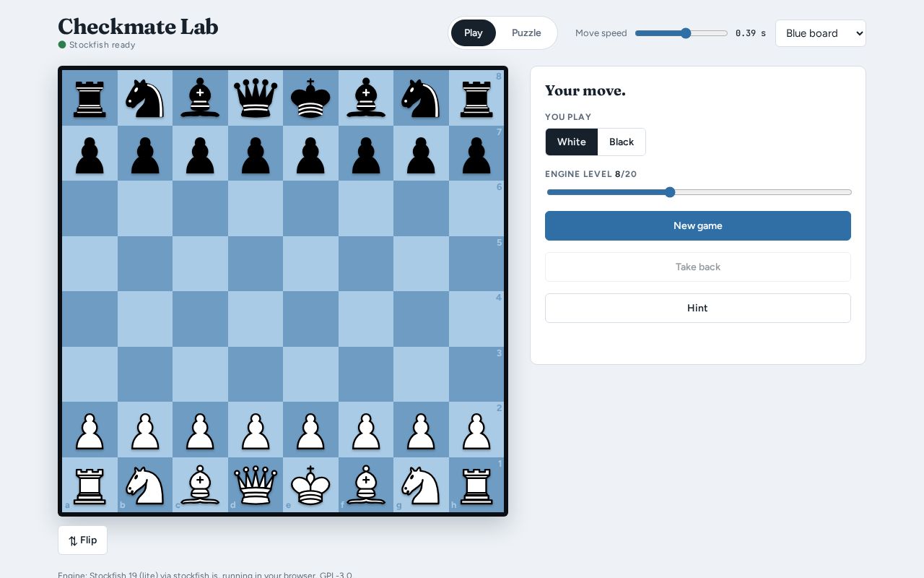Click the Stockfish ready status text
This screenshot has height=578, width=924.
[x=102, y=45]
